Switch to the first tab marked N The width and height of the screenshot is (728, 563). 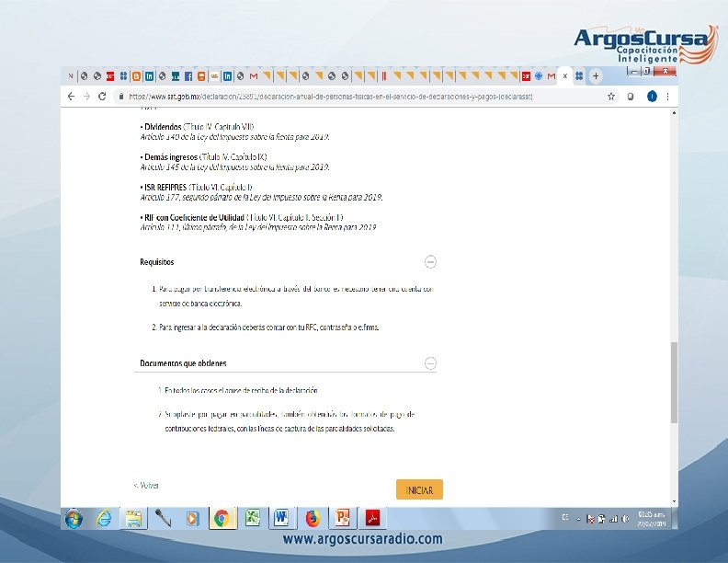(71, 76)
